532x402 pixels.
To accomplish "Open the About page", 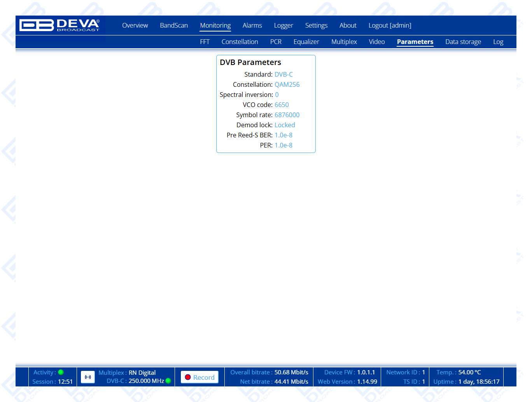I will (348, 25).
